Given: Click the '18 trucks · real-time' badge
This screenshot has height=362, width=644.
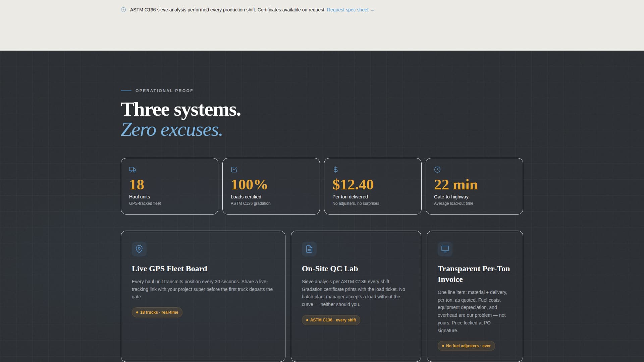Looking at the screenshot, I should (157, 312).
